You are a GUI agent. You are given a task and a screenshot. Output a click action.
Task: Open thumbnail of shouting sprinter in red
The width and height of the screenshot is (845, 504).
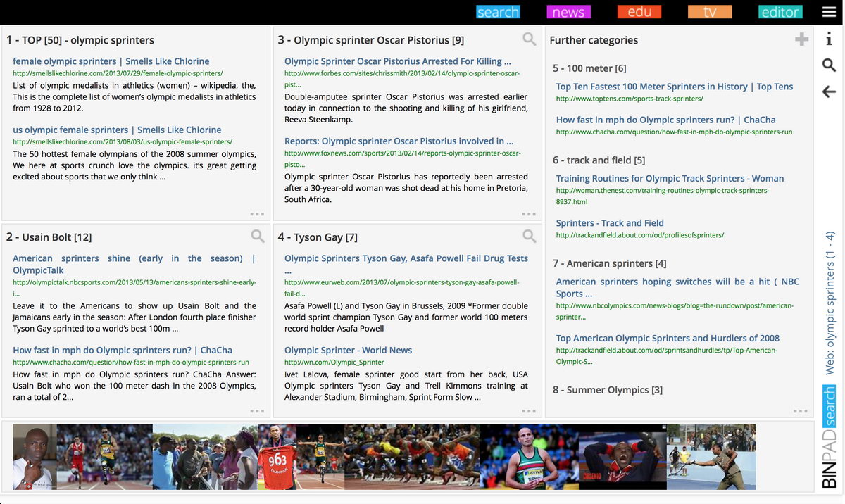pyautogui.click(x=622, y=457)
